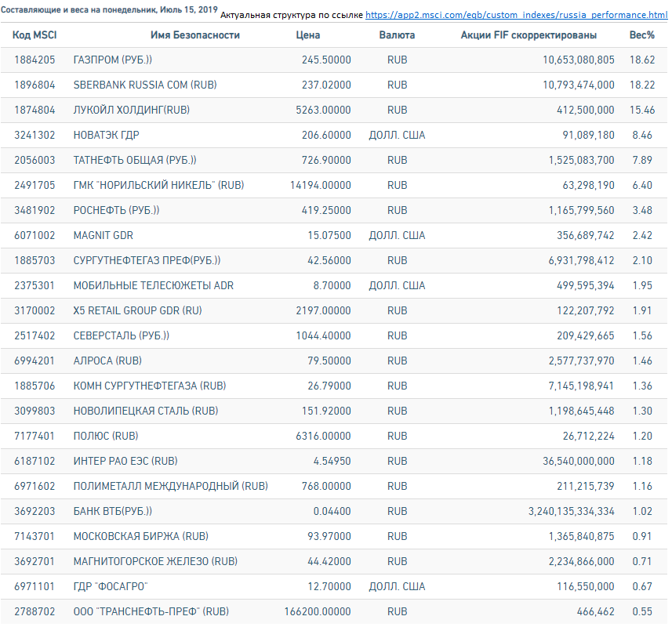The image size is (672, 627).
Task: Select the 'ПОЛЮС (RUB)' name cell
Action: [106, 436]
